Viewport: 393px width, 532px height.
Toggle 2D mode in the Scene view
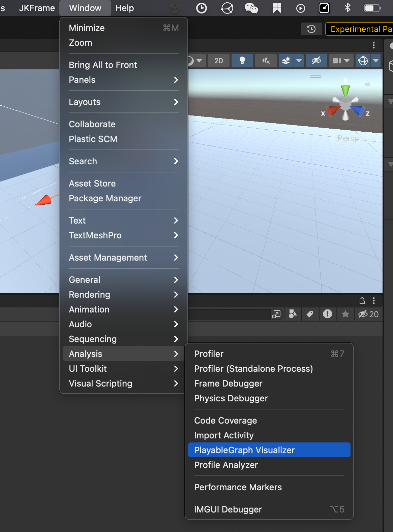219,61
